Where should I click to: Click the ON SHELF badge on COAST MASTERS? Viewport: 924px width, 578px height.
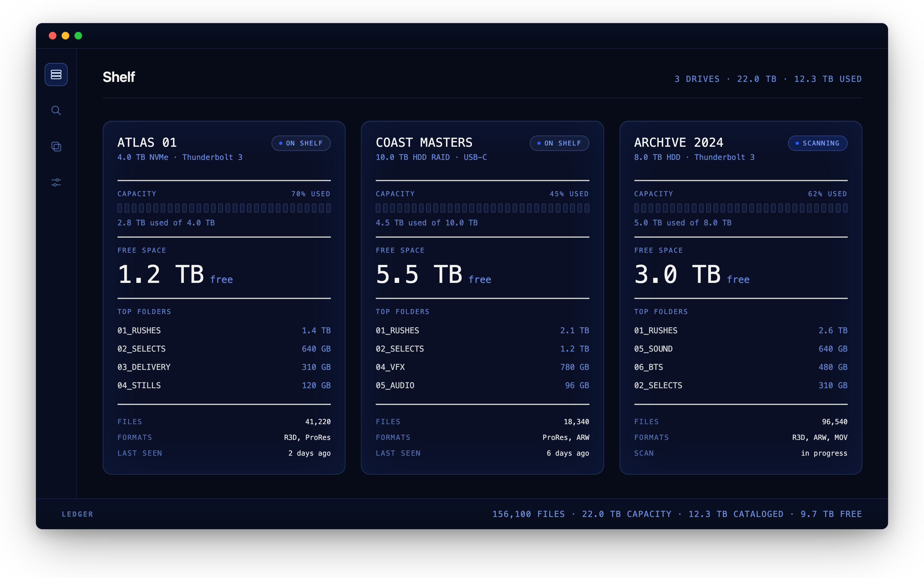point(559,143)
